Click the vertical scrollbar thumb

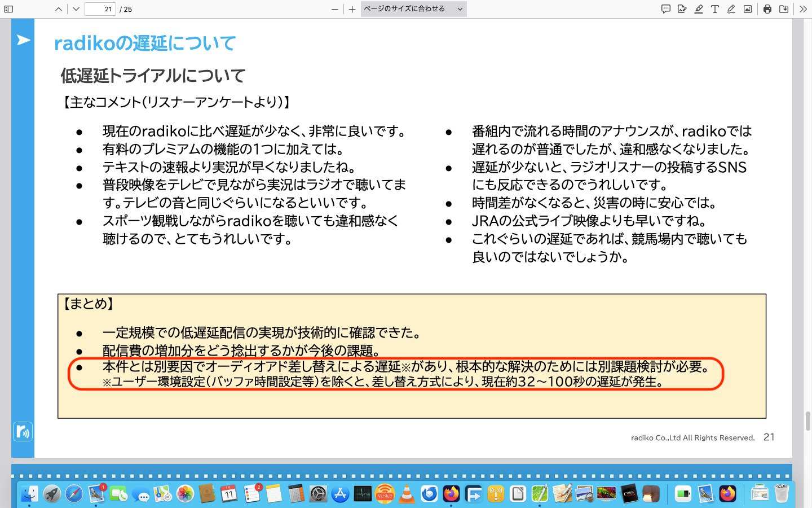pos(807,421)
